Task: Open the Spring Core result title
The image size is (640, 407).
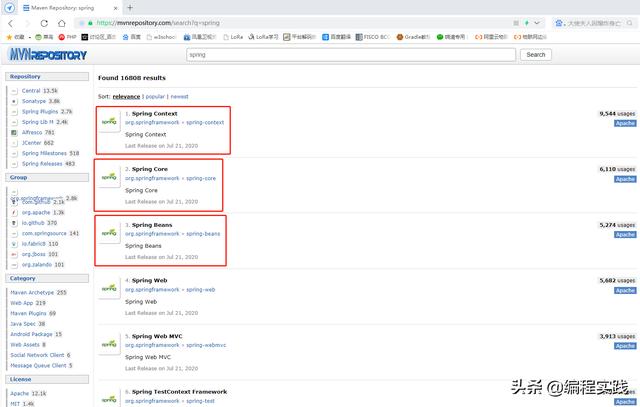Action: pos(150,169)
